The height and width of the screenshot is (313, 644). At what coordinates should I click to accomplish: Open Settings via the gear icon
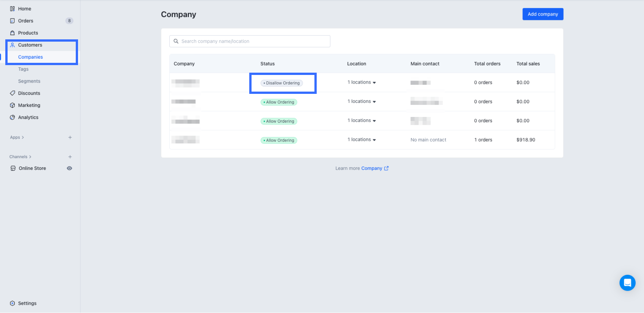[13, 303]
